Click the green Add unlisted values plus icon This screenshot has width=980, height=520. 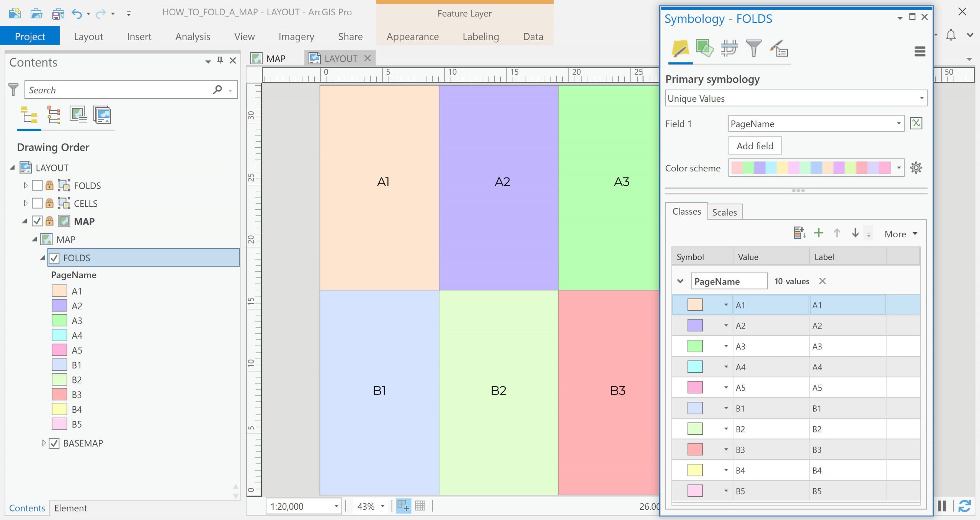coord(818,233)
